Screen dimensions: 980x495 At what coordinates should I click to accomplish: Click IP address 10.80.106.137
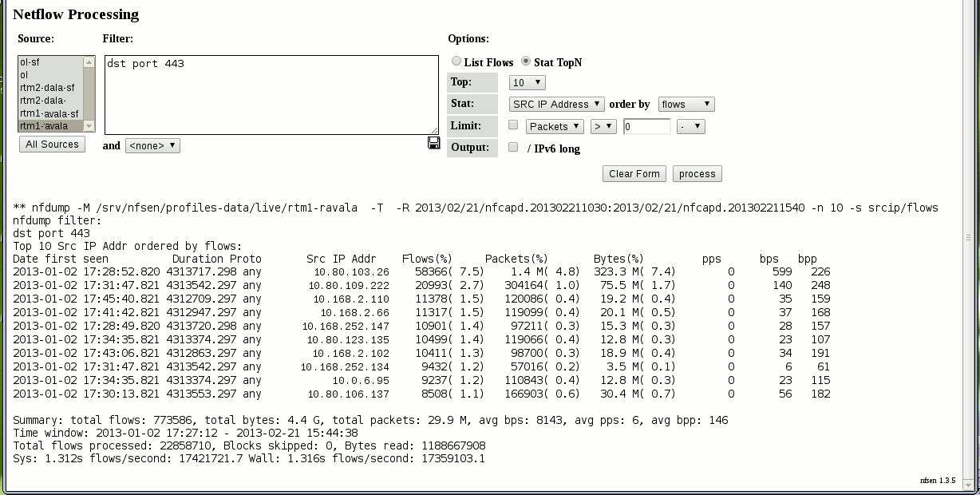pos(348,394)
